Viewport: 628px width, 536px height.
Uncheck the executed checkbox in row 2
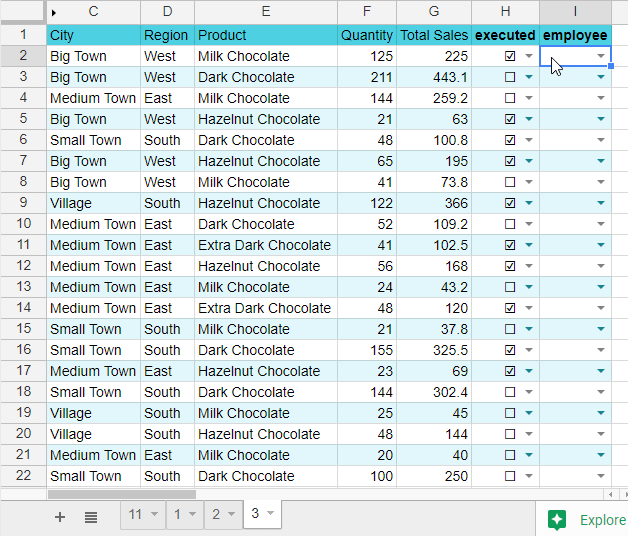pyautogui.click(x=510, y=57)
